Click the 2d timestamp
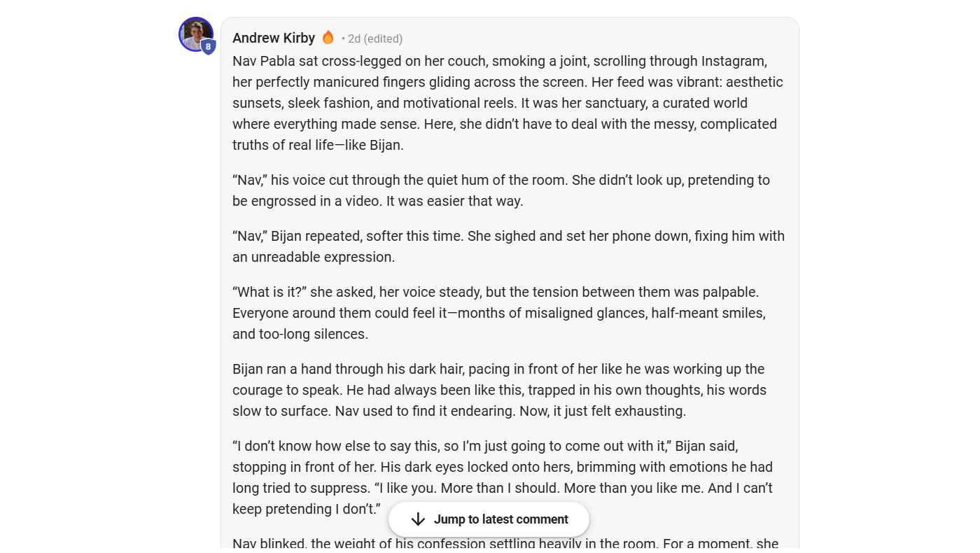Image resolution: width=980 pixels, height=553 pixels. click(x=354, y=38)
